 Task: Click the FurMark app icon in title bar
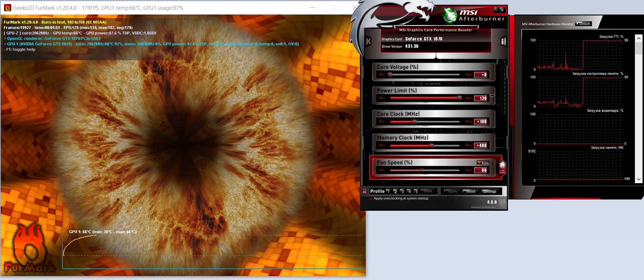(x=7, y=8)
